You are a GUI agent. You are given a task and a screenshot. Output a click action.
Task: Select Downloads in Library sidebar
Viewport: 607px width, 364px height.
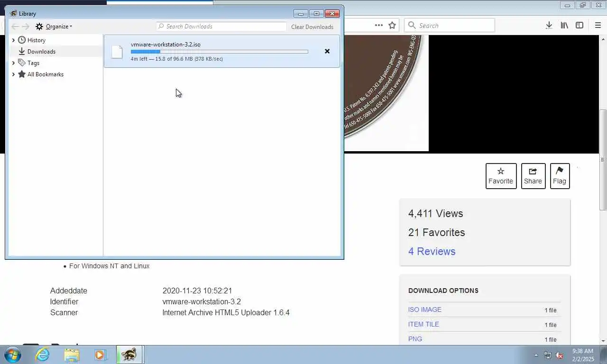click(41, 52)
